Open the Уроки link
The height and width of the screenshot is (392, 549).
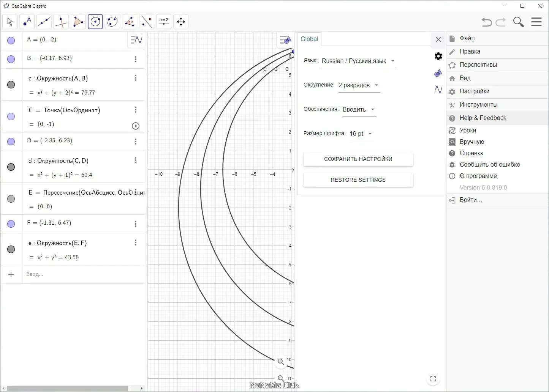point(498,131)
